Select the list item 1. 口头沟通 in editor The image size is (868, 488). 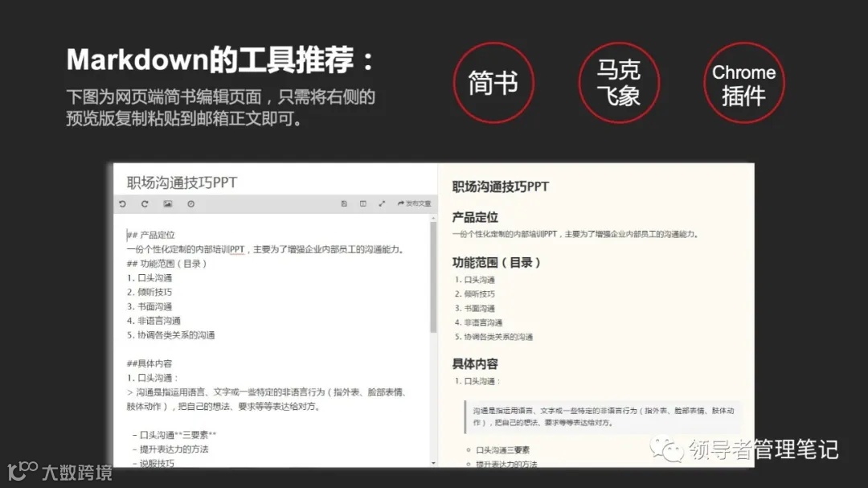(153, 277)
